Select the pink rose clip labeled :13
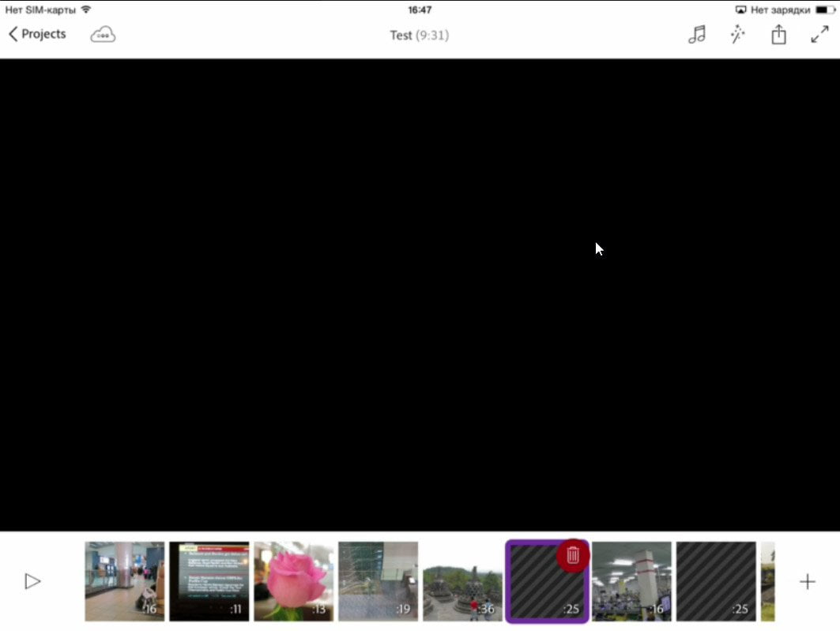 click(x=294, y=582)
